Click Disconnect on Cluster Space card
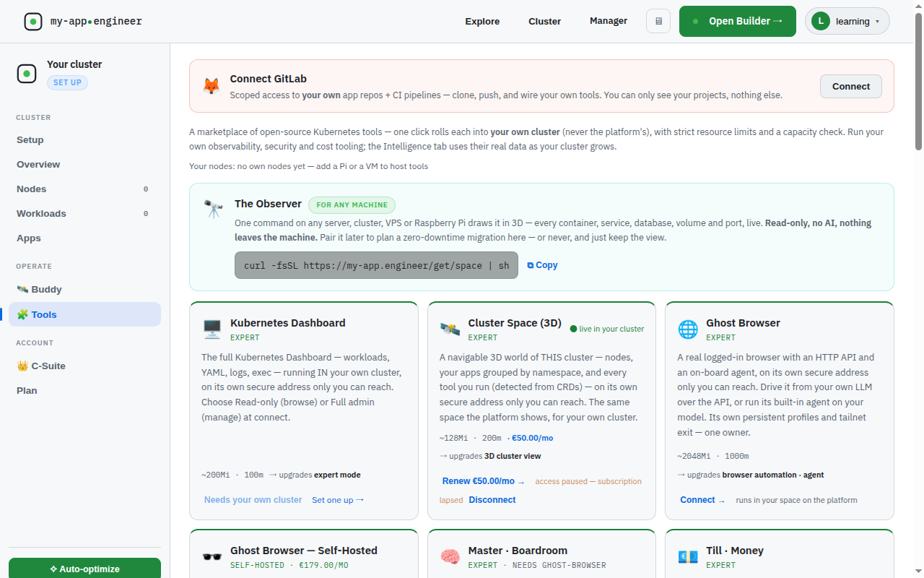 pos(492,500)
